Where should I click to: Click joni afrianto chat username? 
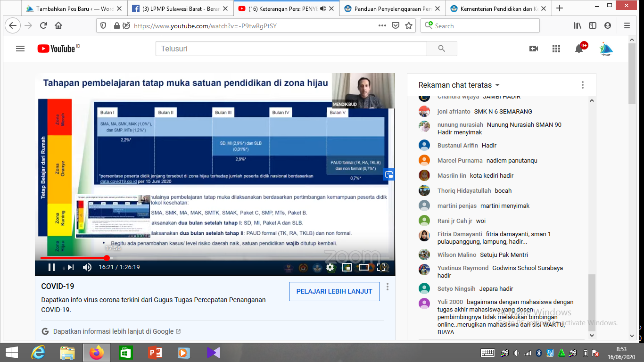pos(454,112)
